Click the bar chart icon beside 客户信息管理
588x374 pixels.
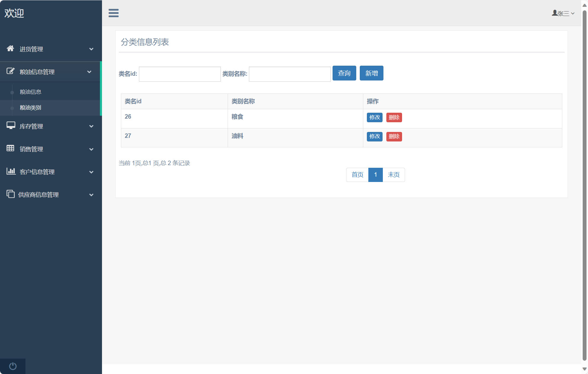coord(11,171)
